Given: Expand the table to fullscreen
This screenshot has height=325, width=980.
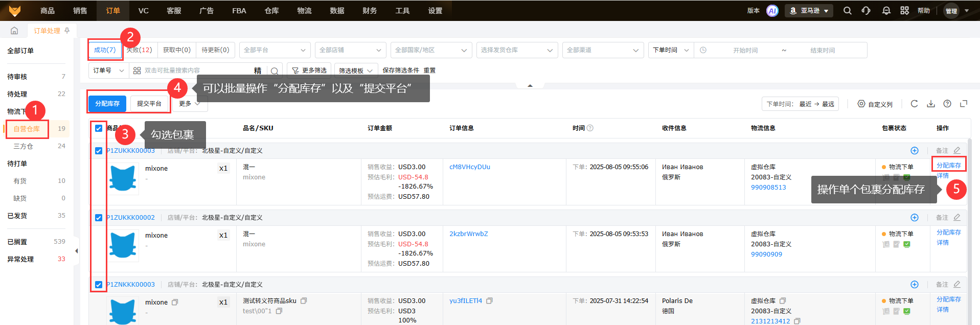Looking at the screenshot, I should click(964, 104).
